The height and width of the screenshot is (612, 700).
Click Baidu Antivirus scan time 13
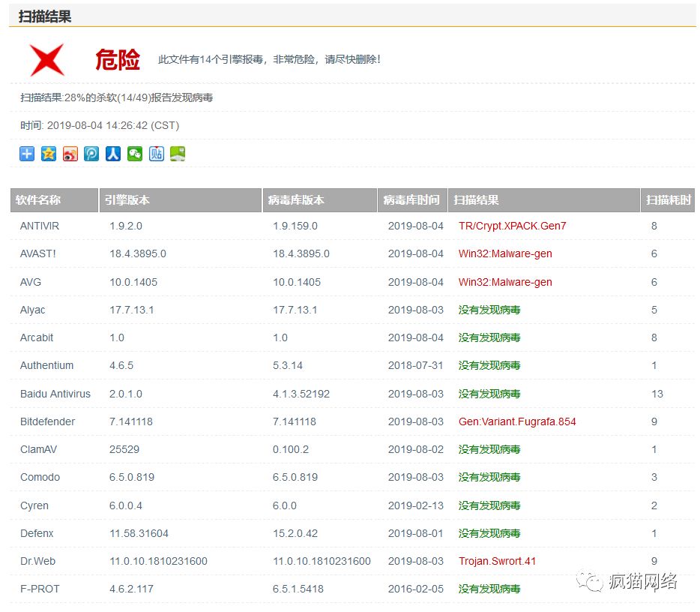pos(657,394)
